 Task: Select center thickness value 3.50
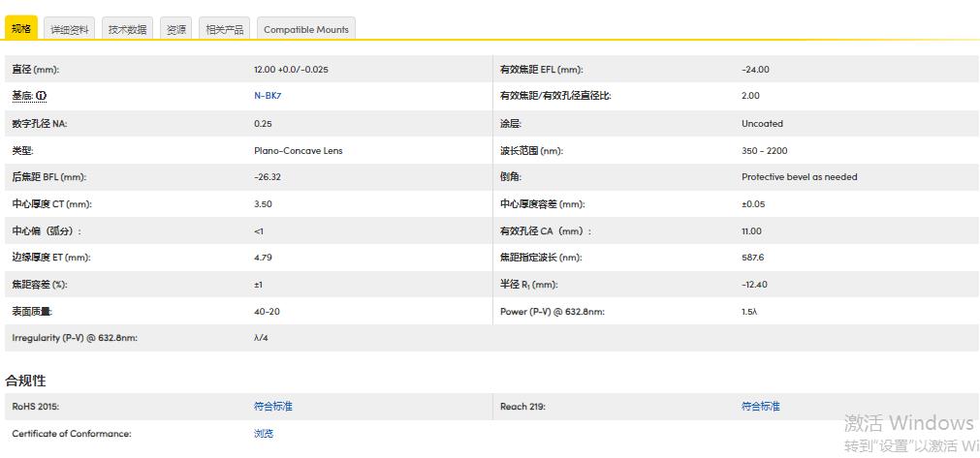(x=263, y=204)
